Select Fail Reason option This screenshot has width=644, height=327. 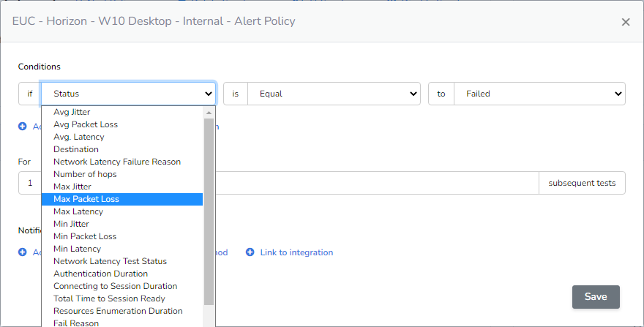122,323
